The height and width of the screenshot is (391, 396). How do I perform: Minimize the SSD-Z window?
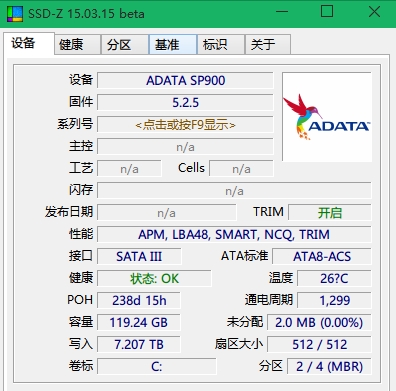pos(282,12)
